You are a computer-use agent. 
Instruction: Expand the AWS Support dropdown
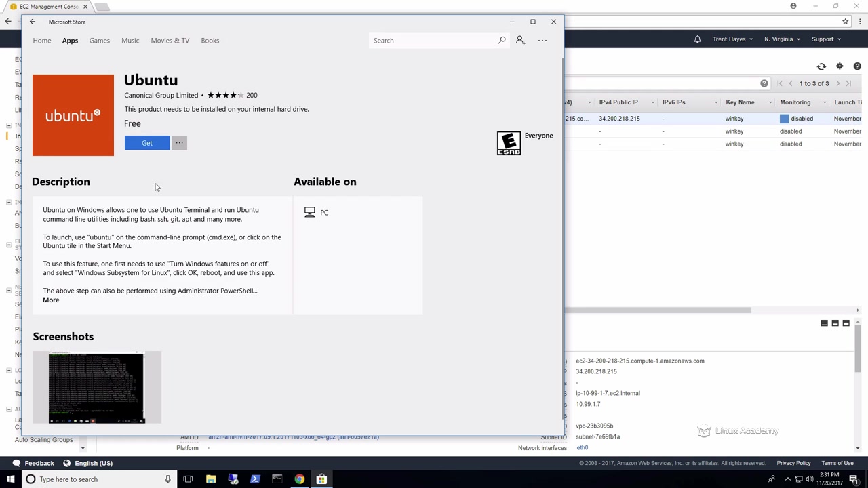[x=826, y=39]
